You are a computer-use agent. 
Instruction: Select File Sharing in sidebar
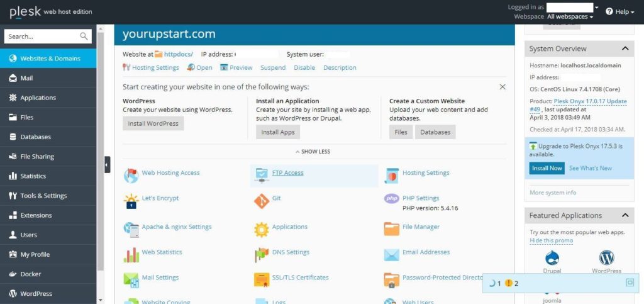click(x=48, y=157)
